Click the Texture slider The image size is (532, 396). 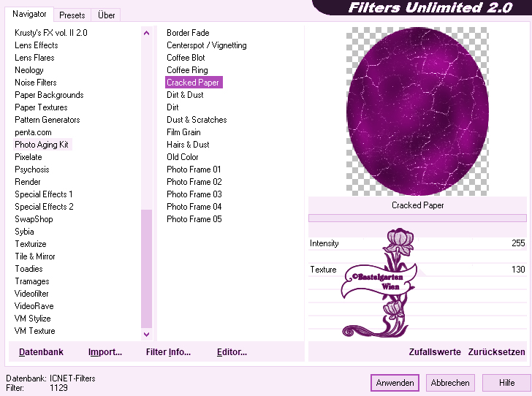tap(417, 270)
